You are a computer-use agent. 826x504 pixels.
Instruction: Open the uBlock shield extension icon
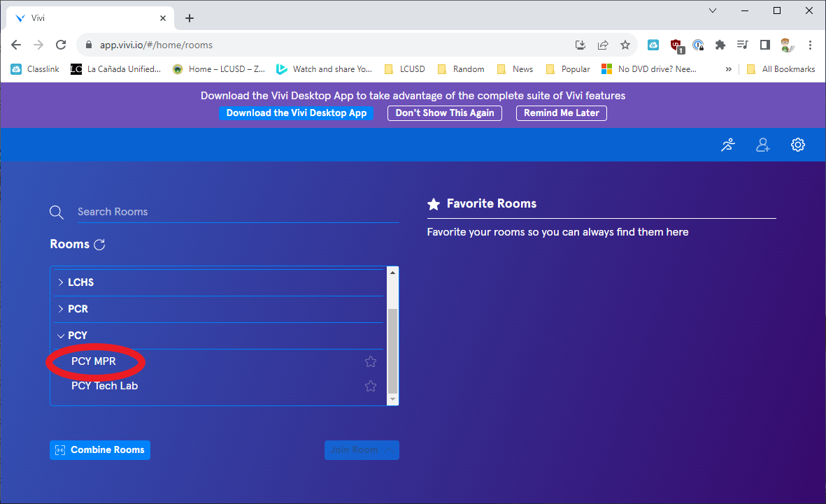pos(676,46)
